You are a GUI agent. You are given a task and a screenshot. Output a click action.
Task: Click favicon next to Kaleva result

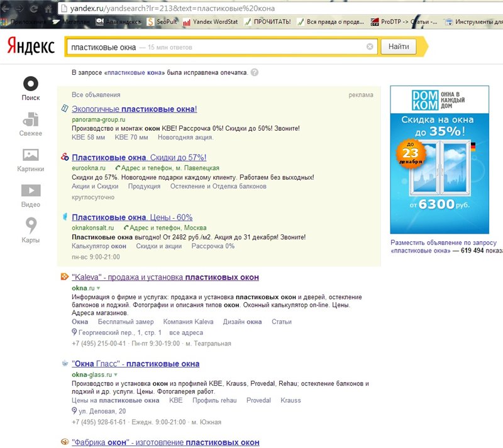tap(65, 276)
